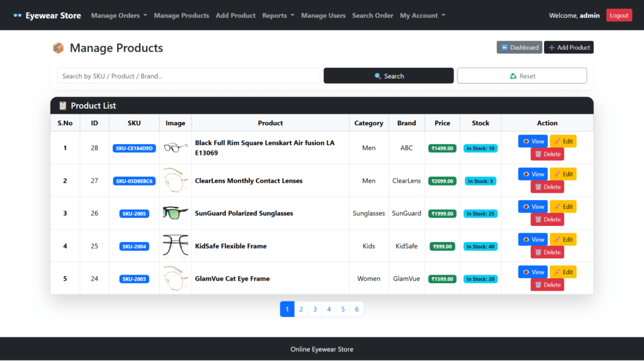Reset the product search filters
This screenshot has height=361, width=644.
point(521,76)
